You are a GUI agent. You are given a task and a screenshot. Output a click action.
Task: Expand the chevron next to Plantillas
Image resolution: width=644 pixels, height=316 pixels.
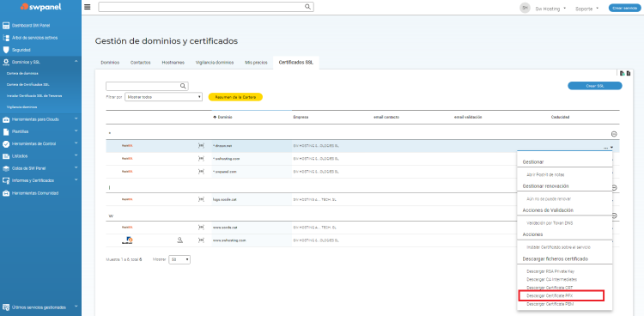coord(76,131)
